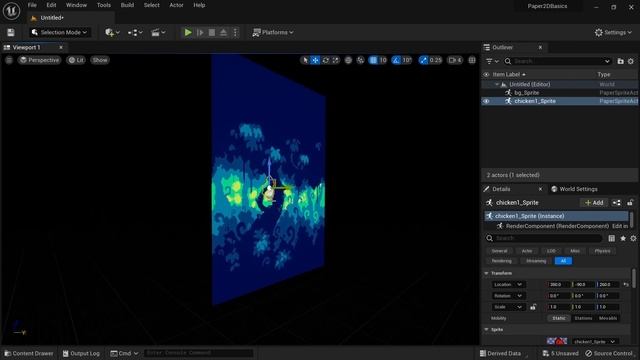The width and height of the screenshot is (640, 360).
Task: Open the Selection Mode dropdown
Action: (60, 32)
